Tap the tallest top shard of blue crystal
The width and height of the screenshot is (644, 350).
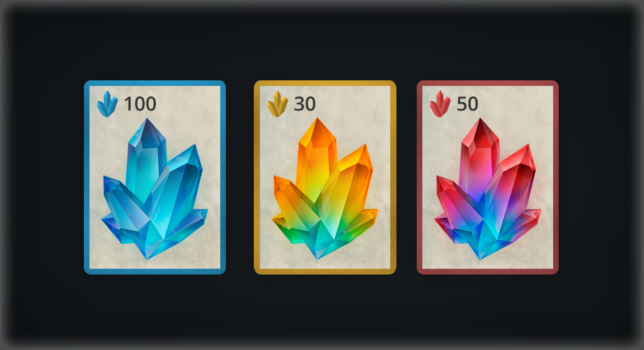147,156
